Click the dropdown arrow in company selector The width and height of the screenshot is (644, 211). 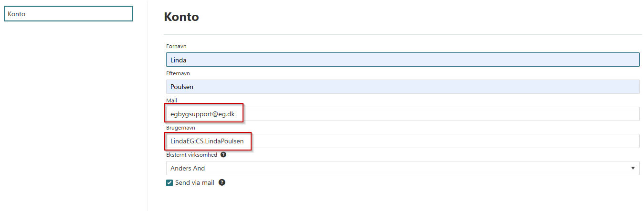pos(633,168)
